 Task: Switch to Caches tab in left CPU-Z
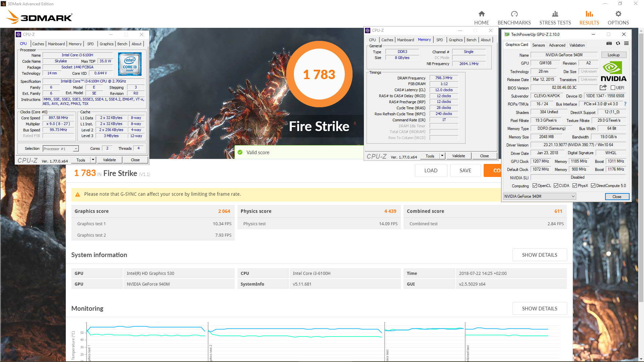coord(38,44)
